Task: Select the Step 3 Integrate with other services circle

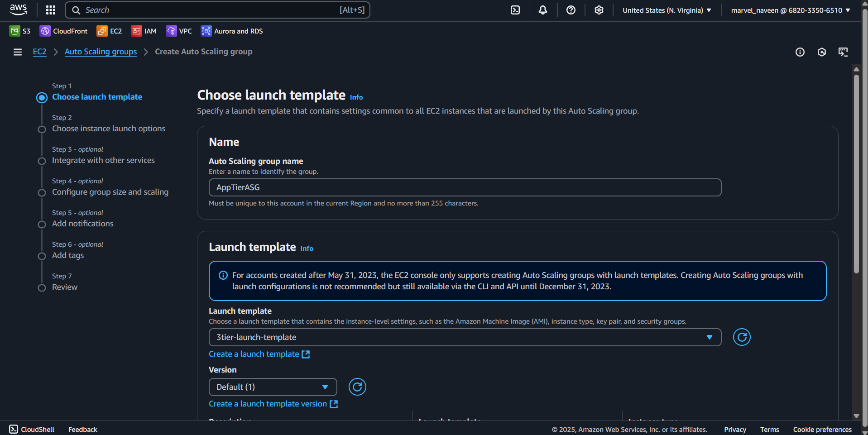Action: pyautogui.click(x=42, y=161)
